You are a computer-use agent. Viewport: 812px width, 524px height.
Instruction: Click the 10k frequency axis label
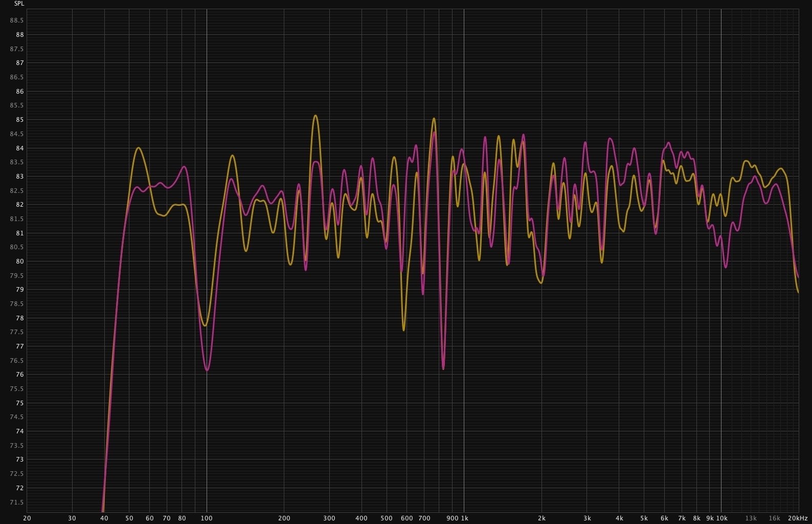click(x=721, y=518)
